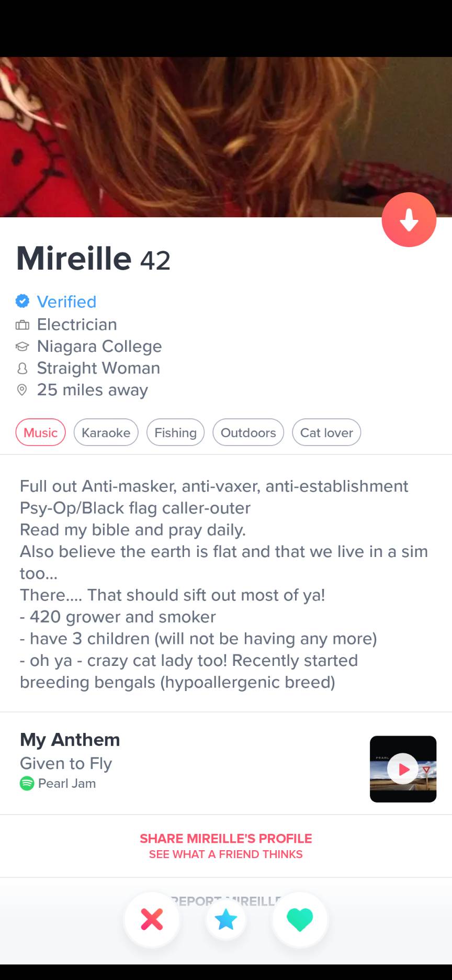Tap the briefcase icon beside Electrician
This screenshot has height=980, width=452.
point(22,325)
